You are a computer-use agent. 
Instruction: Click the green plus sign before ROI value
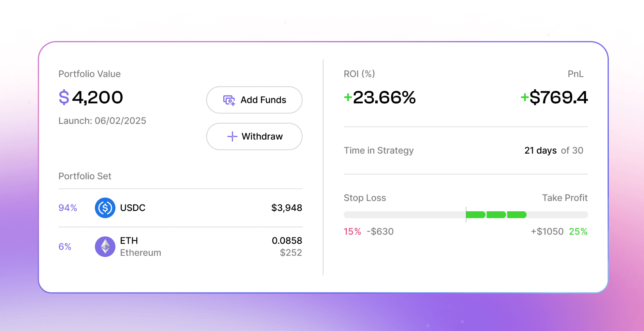click(x=348, y=97)
